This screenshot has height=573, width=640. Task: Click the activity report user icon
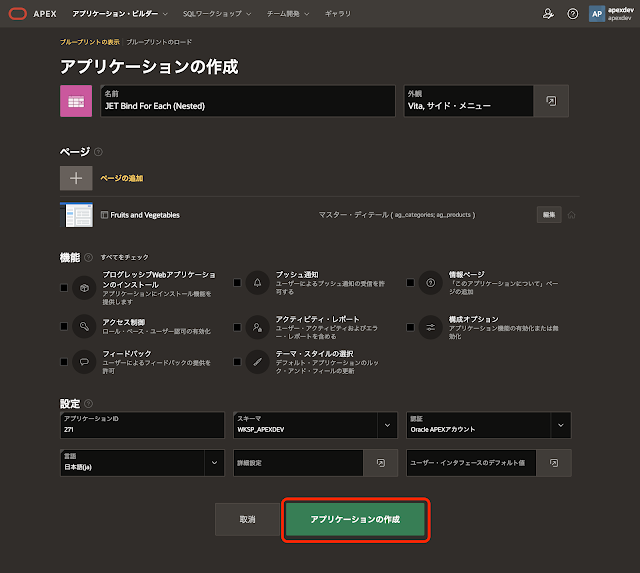pyautogui.click(x=258, y=327)
